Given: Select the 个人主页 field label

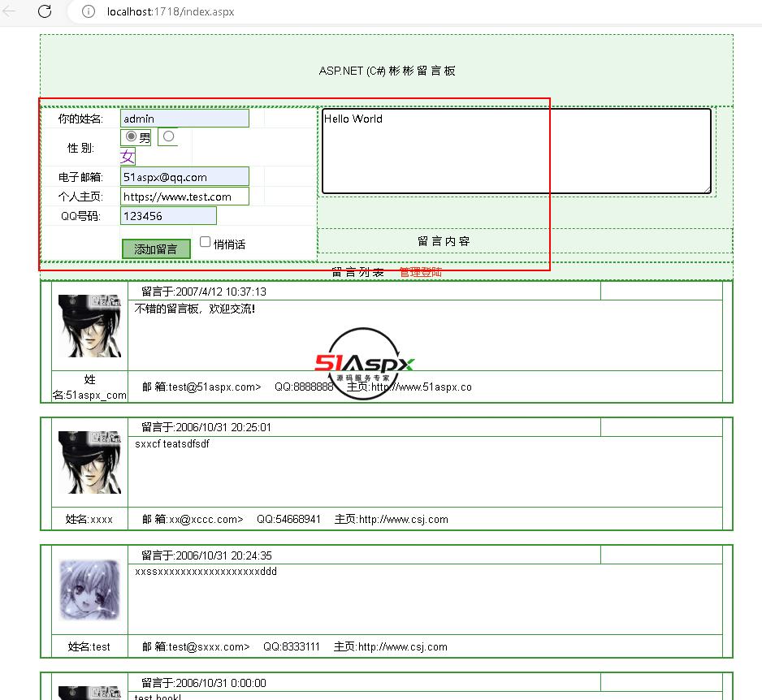Looking at the screenshot, I should tap(80, 197).
